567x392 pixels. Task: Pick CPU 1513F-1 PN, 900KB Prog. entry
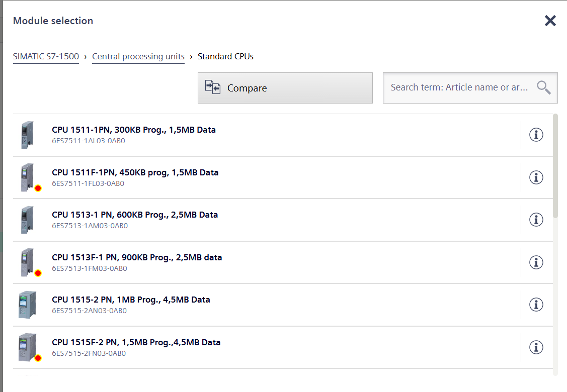137,257
